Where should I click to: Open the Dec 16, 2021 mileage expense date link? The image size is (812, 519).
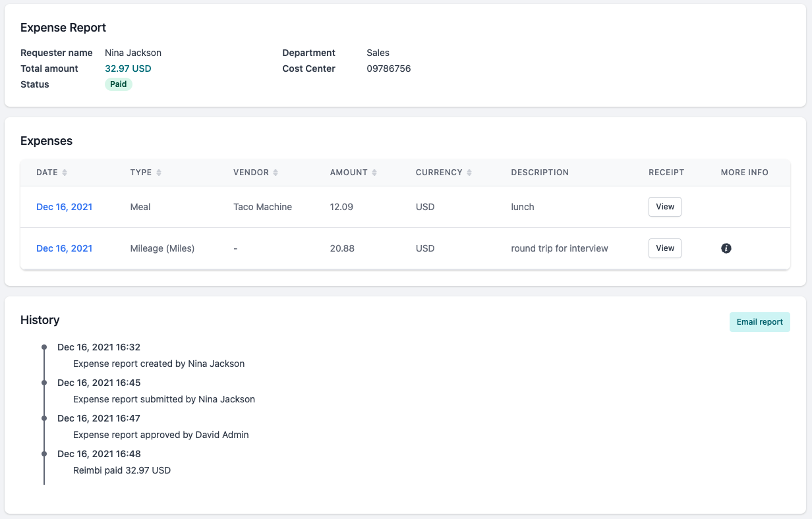(x=64, y=248)
